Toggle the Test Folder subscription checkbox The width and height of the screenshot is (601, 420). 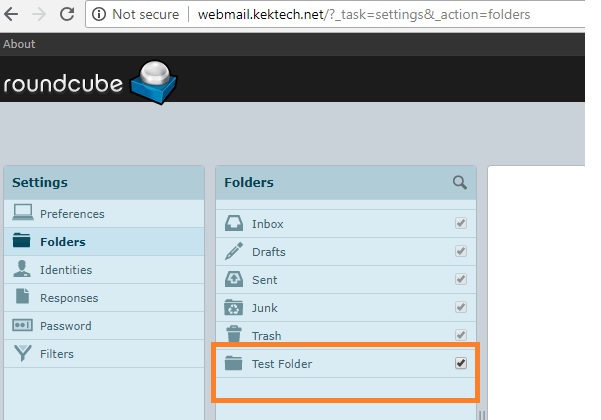[x=461, y=363]
